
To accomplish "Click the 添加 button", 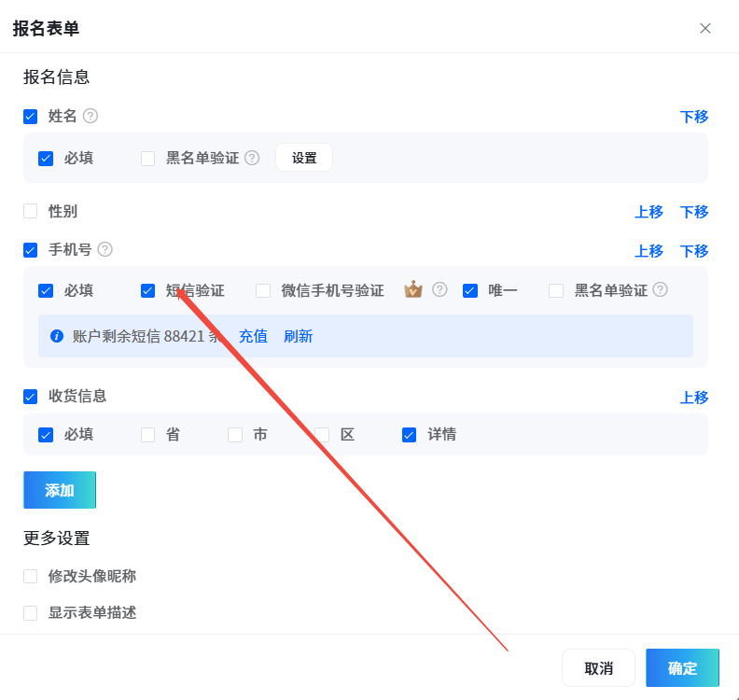I will (60, 490).
